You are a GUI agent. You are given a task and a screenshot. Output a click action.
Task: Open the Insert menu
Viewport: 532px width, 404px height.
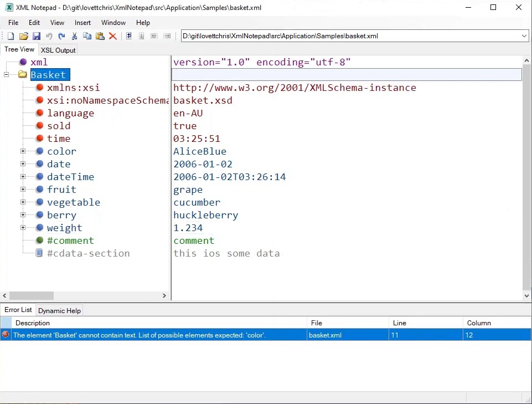tap(82, 23)
